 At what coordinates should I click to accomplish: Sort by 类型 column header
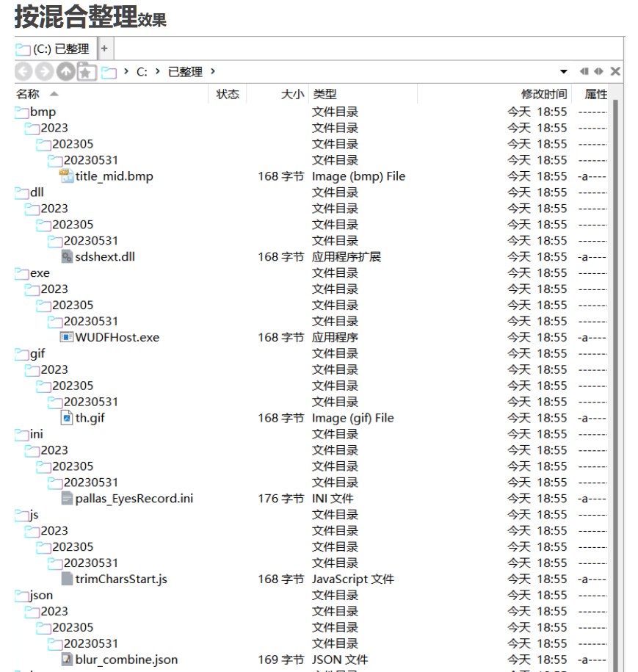[x=325, y=94]
